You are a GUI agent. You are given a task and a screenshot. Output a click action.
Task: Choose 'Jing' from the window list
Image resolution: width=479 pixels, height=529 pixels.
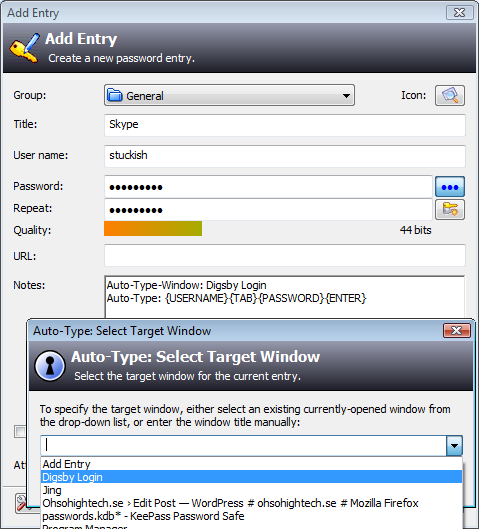tap(251, 490)
